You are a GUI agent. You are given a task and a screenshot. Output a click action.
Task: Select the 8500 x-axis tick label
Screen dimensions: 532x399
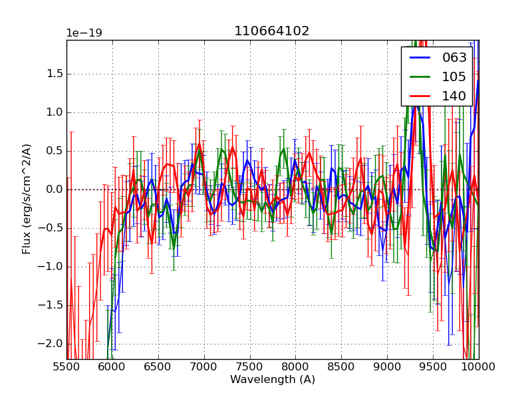coord(342,367)
